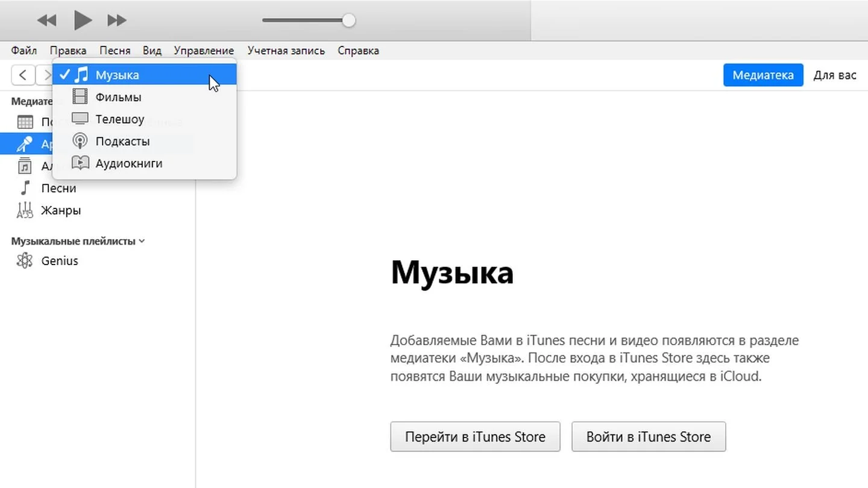Click the genres icon beside Жанры
868x488 pixels.
[25, 210]
